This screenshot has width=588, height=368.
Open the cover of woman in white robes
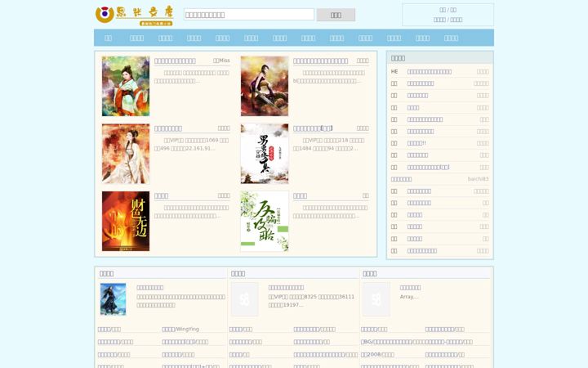pos(126,154)
